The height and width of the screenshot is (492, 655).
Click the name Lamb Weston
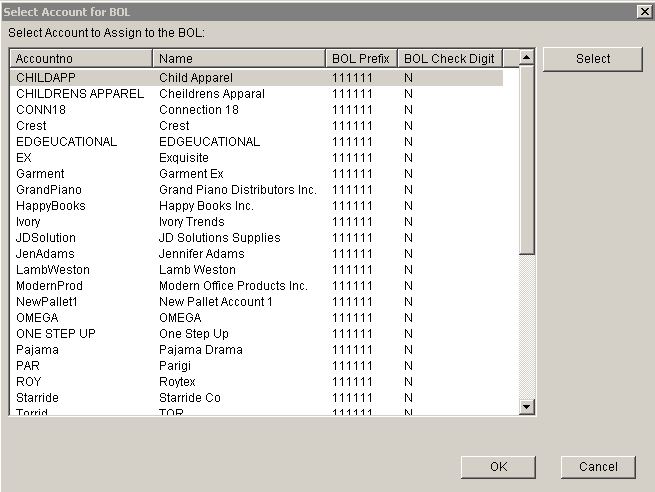pyautogui.click(x=197, y=270)
